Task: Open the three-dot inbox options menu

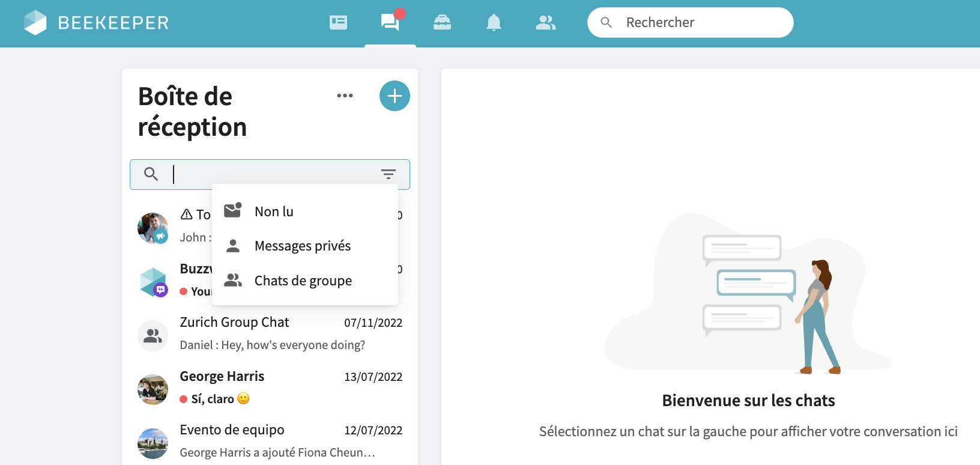Action: point(345,96)
